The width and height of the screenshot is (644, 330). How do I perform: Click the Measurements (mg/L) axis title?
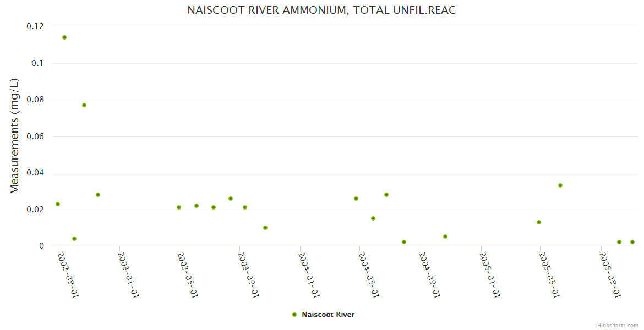coord(15,136)
